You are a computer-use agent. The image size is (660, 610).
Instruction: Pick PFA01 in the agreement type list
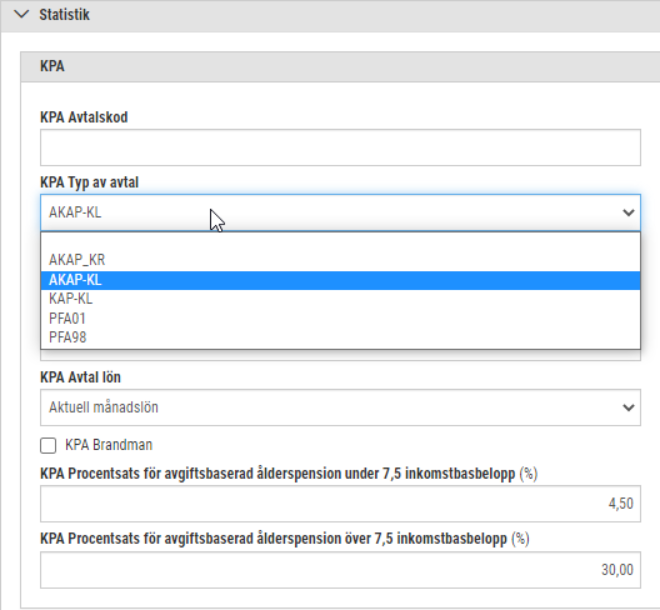pos(340,319)
